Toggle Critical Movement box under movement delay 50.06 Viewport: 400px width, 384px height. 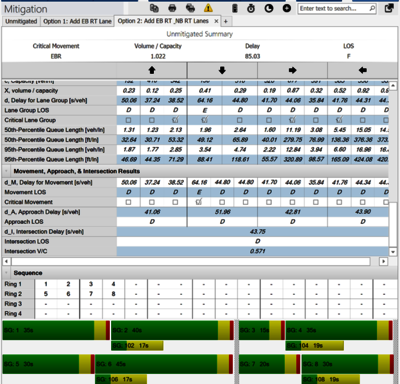pyautogui.click(x=128, y=202)
